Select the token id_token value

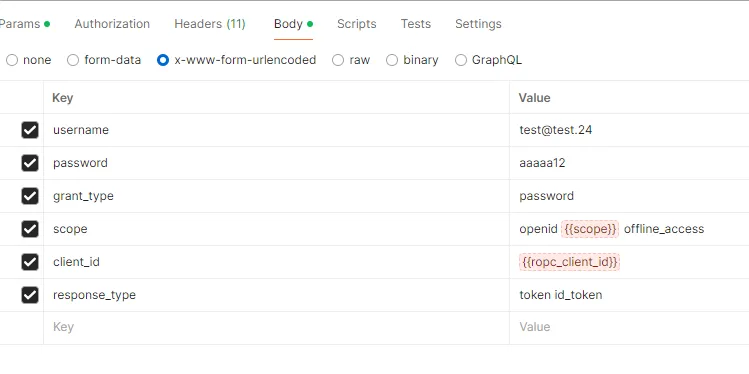pyautogui.click(x=561, y=295)
